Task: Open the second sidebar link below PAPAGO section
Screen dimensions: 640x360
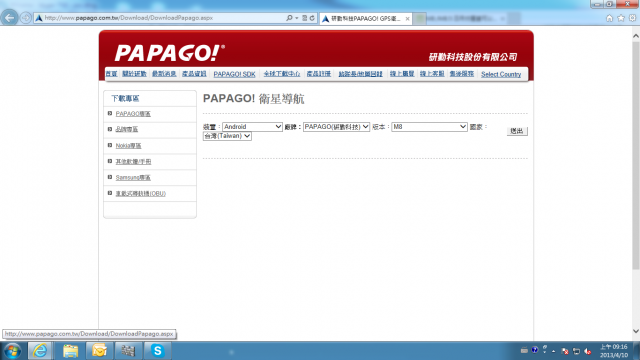Action: pos(127,129)
